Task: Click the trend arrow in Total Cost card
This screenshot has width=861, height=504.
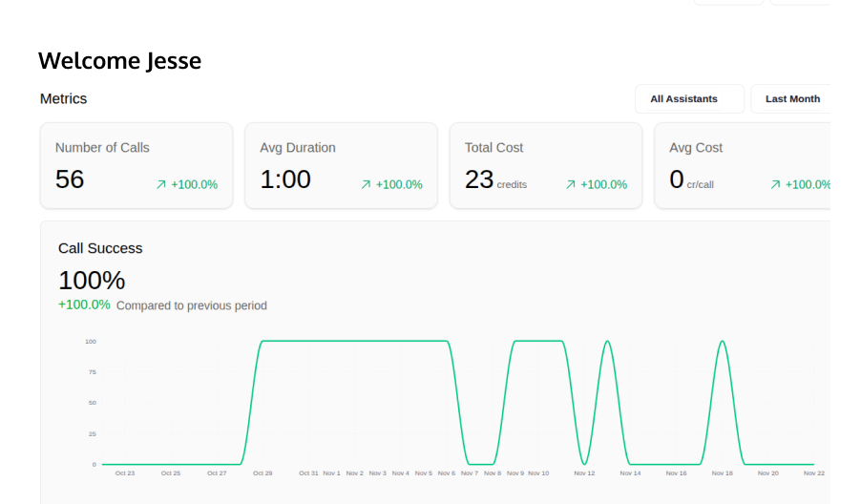Action: pyautogui.click(x=571, y=184)
